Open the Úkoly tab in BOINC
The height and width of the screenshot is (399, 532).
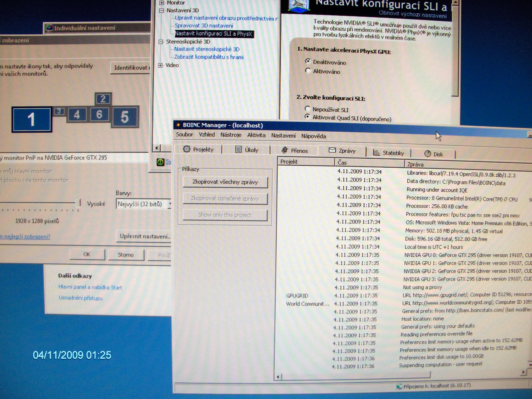coord(246,150)
